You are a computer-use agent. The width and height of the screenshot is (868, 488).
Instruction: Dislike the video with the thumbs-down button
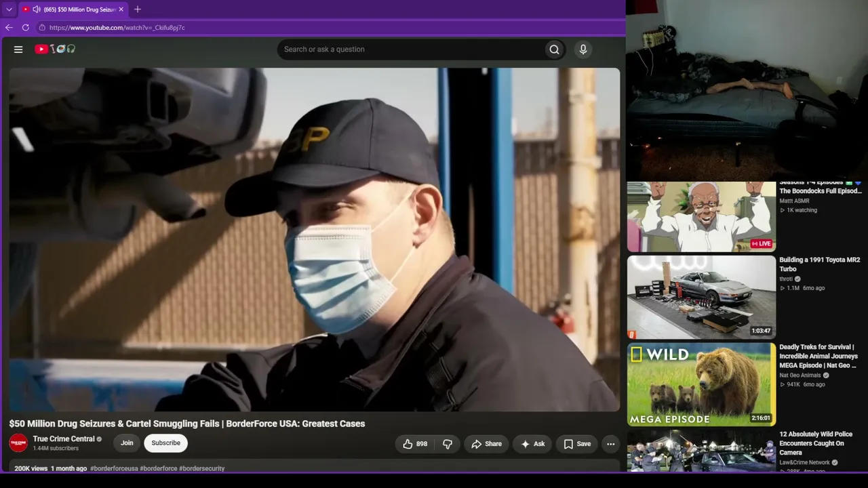tap(448, 444)
